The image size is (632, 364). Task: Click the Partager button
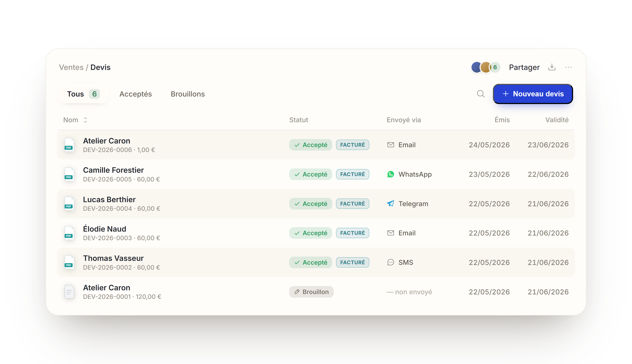(x=524, y=67)
